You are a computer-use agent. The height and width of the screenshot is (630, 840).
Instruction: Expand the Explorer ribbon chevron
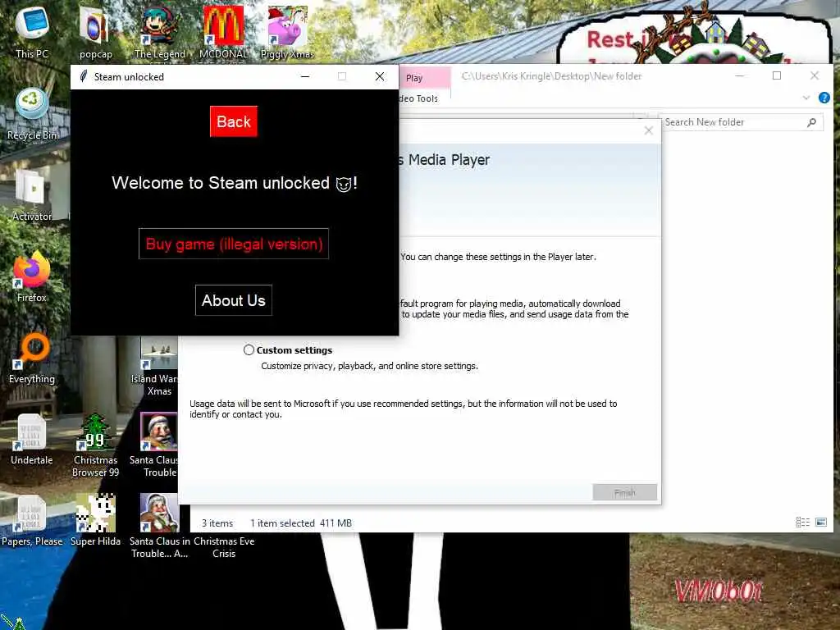point(806,98)
